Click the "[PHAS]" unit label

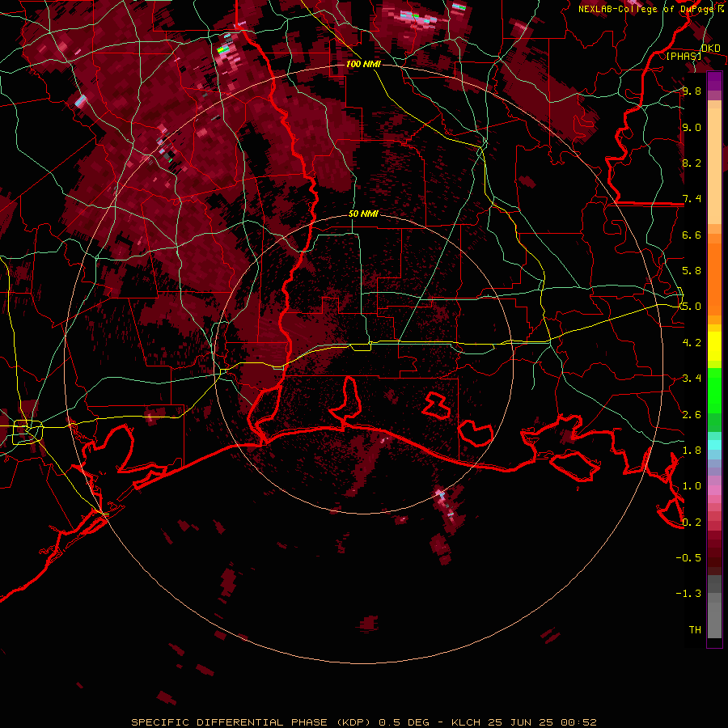[x=684, y=56]
